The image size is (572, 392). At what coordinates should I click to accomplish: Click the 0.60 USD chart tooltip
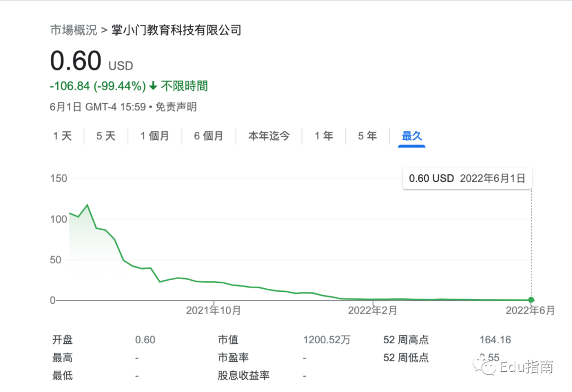point(467,179)
